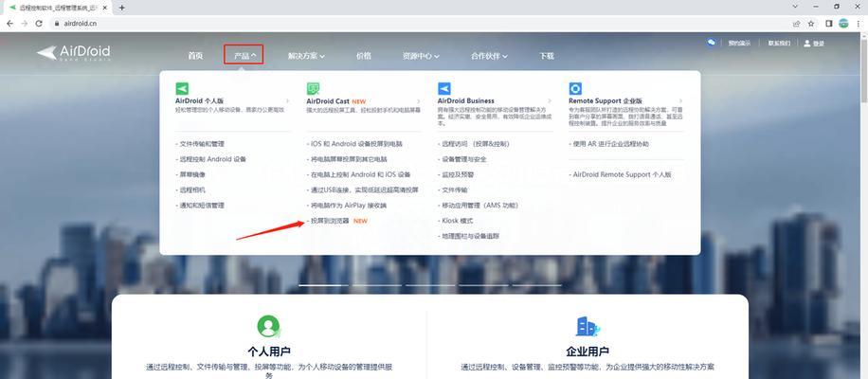Screen dimensions: 868x379
Task: Select the 远程相机 menu entry
Action: [x=191, y=189]
